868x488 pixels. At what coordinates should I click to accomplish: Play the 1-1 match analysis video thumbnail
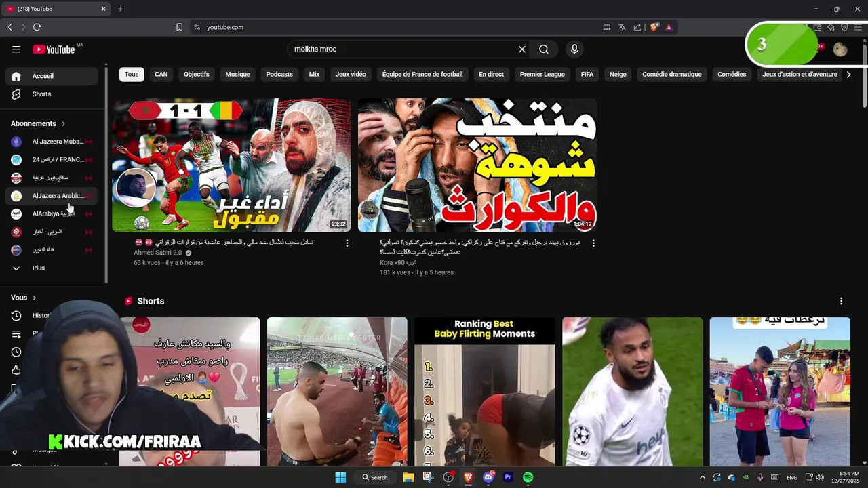[x=231, y=165]
